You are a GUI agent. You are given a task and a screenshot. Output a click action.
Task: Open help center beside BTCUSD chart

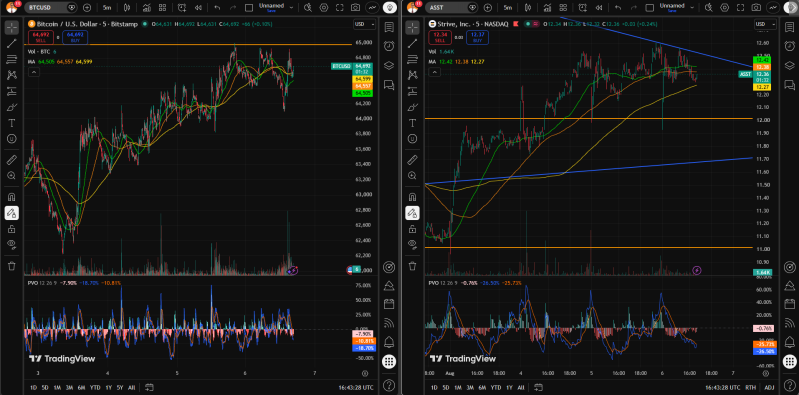pos(389,384)
